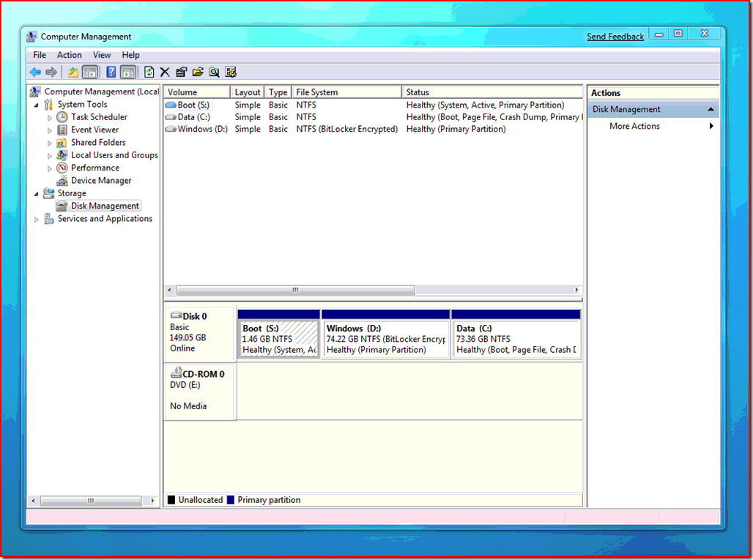Select the Data (C:) volume row
The height and width of the screenshot is (560, 753).
pos(374,117)
